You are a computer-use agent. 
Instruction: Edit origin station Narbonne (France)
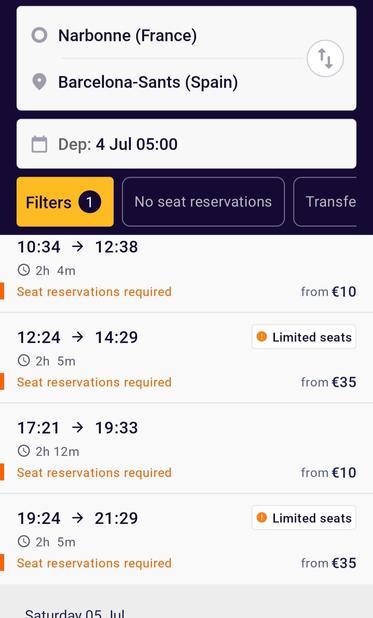pos(127,35)
